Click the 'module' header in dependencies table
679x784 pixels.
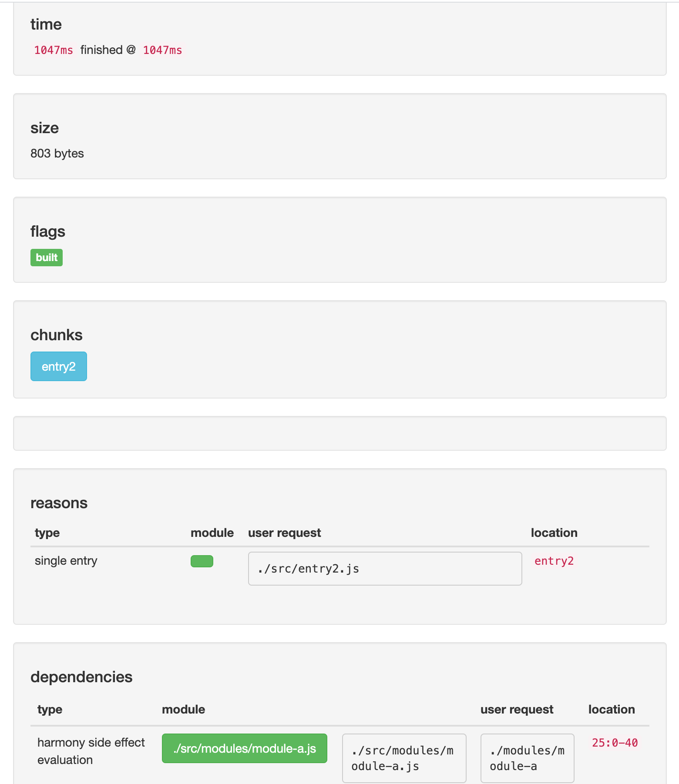click(183, 710)
